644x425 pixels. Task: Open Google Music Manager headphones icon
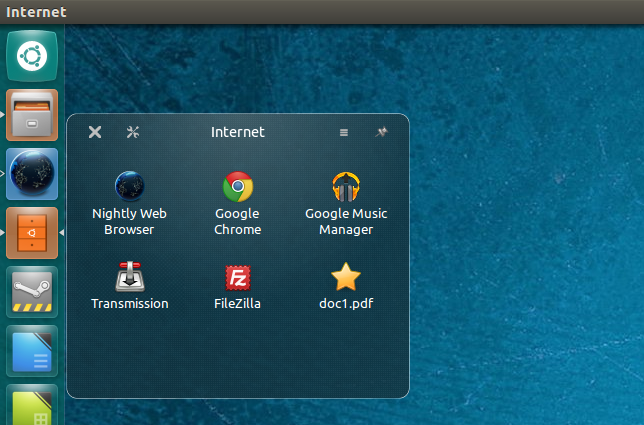click(346, 186)
